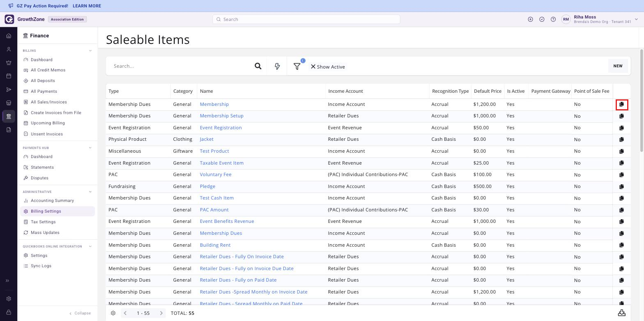Open the Taxable Event Item link
Screen dimensions: 644x321
[x=222, y=163]
